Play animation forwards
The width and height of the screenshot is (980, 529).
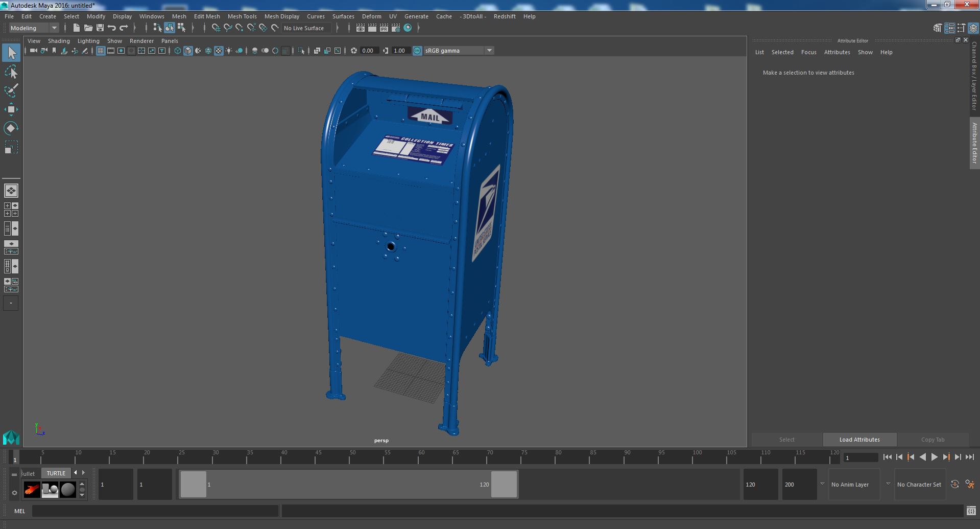pos(934,457)
